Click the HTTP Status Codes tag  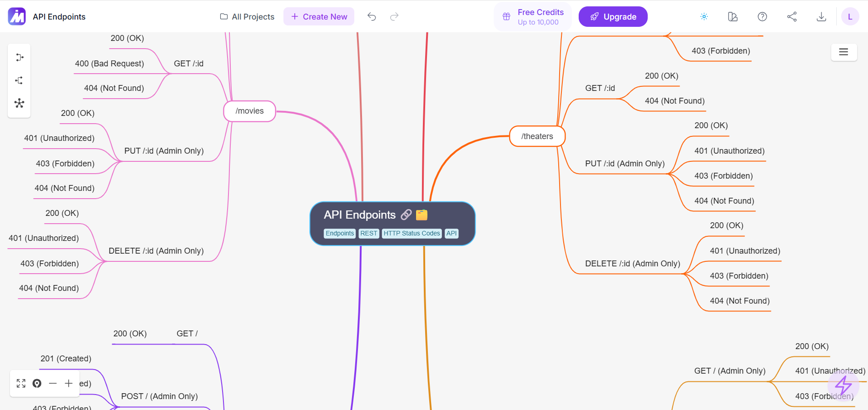click(412, 233)
